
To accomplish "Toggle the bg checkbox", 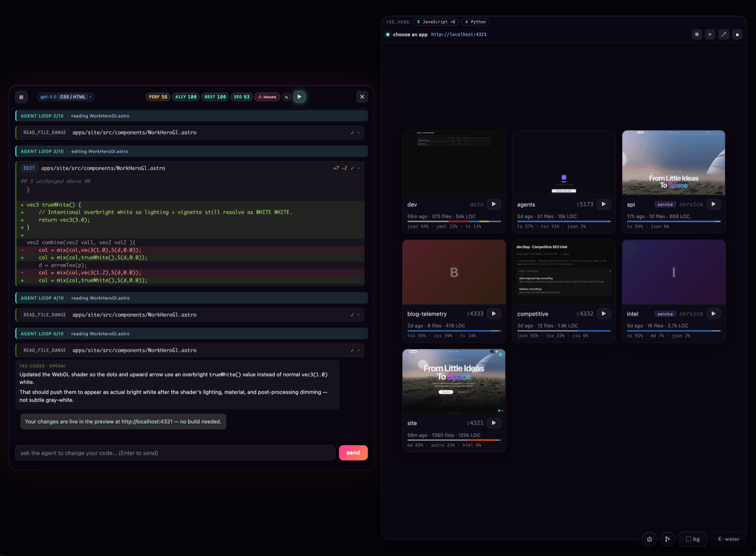I will coord(693,539).
